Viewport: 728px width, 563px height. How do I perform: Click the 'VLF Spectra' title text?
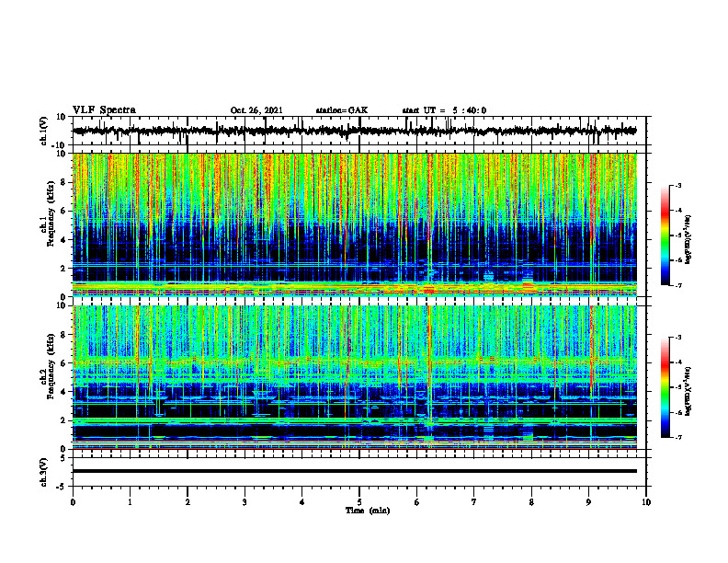(104, 110)
